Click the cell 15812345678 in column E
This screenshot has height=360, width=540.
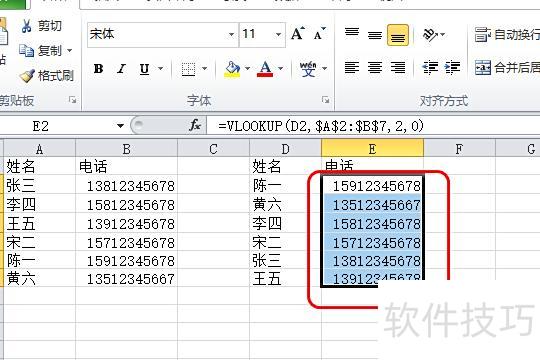pyautogui.click(x=372, y=223)
